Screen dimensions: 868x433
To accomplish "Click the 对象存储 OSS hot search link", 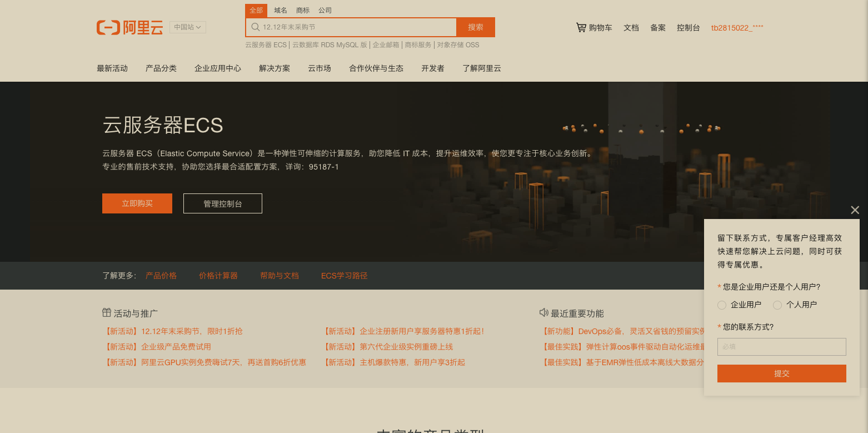I will point(458,45).
